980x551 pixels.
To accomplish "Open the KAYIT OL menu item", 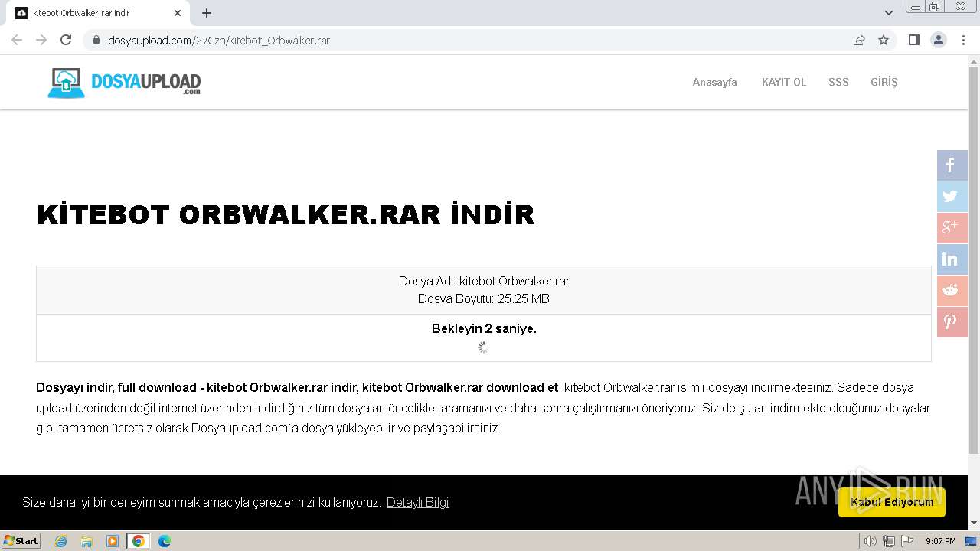I will point(783,82).
